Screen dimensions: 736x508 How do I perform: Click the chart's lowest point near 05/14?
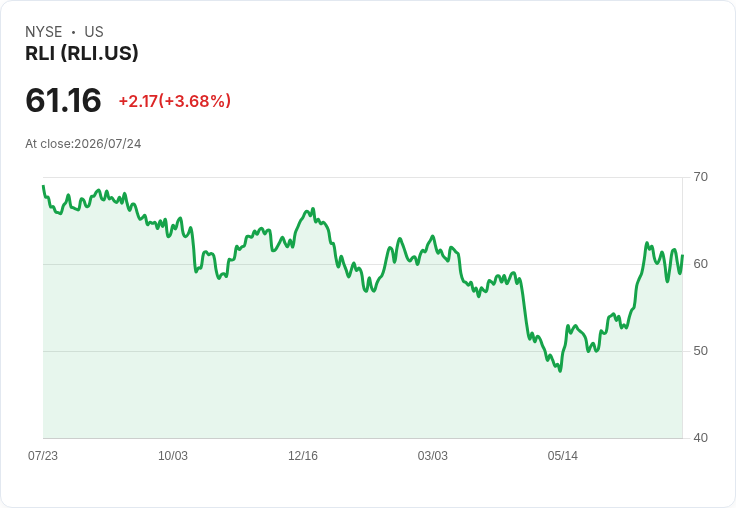click(560, 371)
